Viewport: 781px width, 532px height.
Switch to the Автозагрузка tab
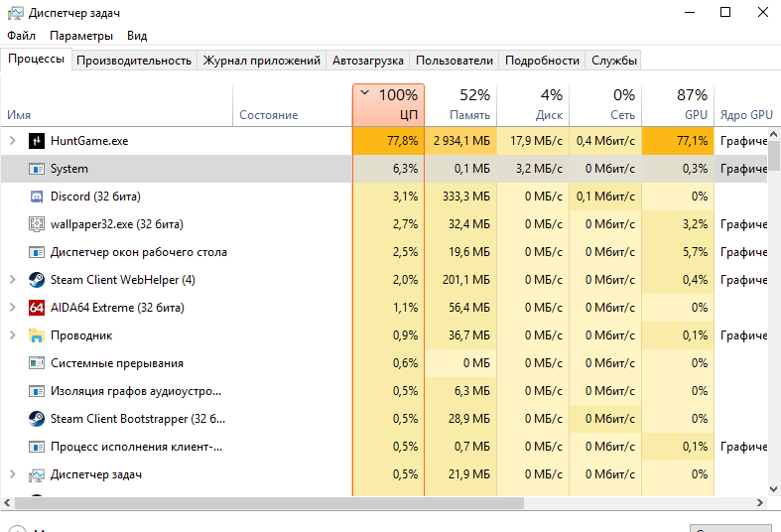coord(367,61)
